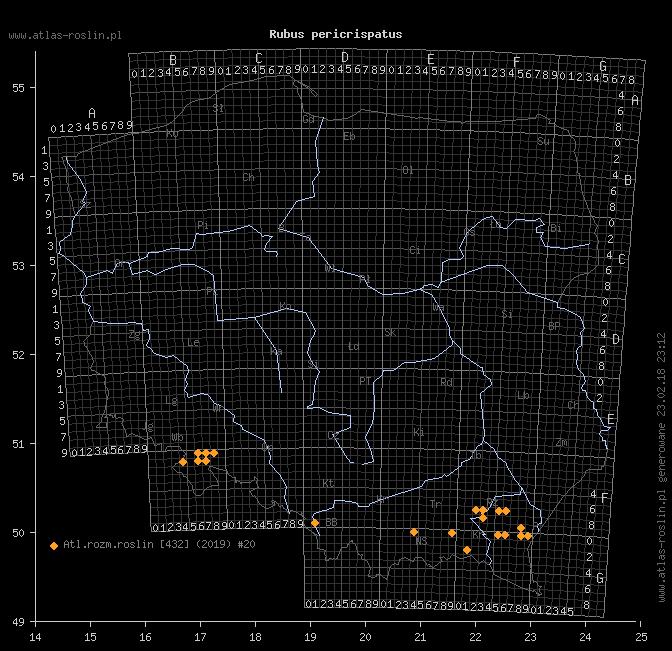Image resolution: width=672 pixels, height=651 pixels.
Task: Click the city label Pi on the map
Action: coord(203,225)
